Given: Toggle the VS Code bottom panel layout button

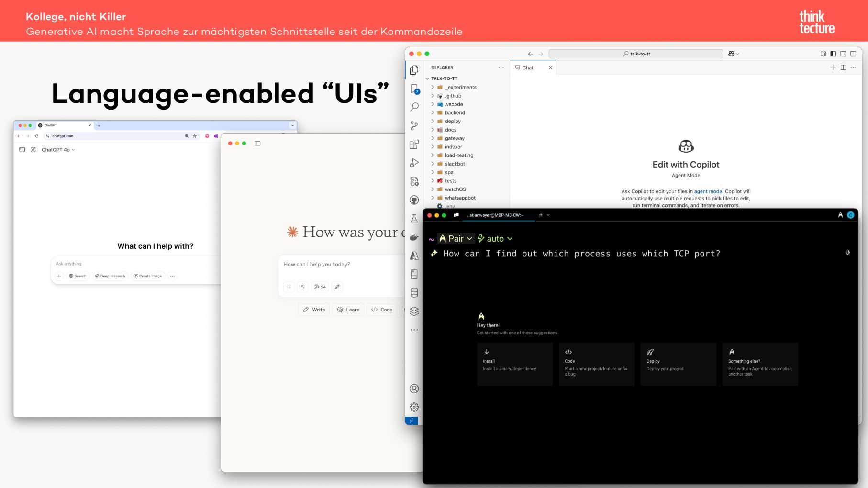Looking at the screenshot, I should [843, 54].
